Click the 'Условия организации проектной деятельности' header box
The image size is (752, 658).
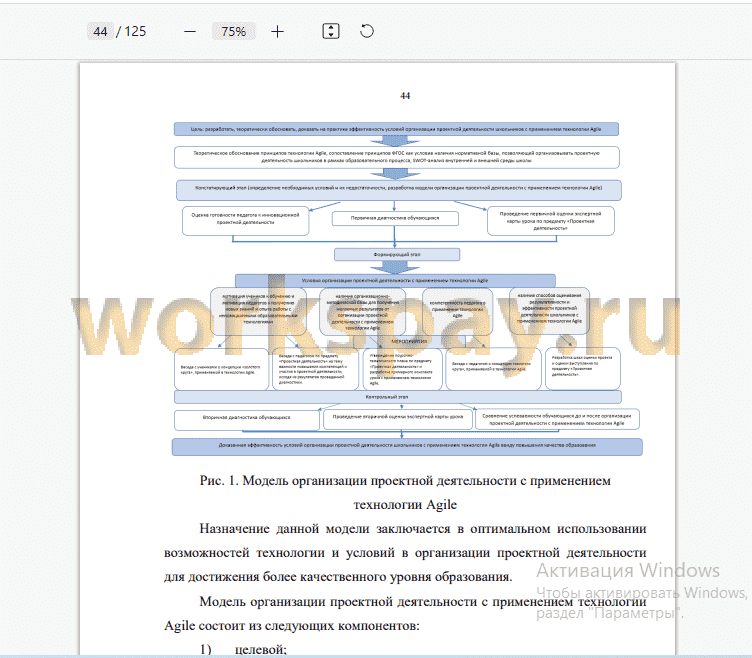point(395,281)
